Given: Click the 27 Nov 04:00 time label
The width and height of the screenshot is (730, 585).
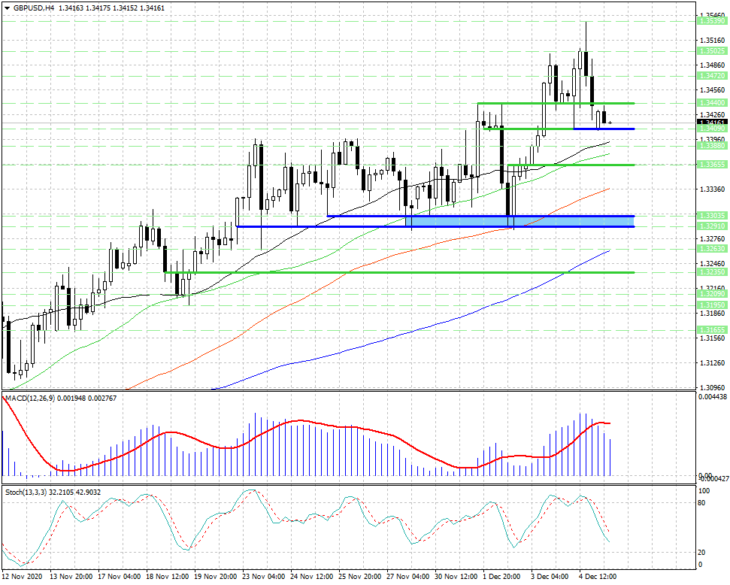Looking at the screenshot, I should point(408,577).
